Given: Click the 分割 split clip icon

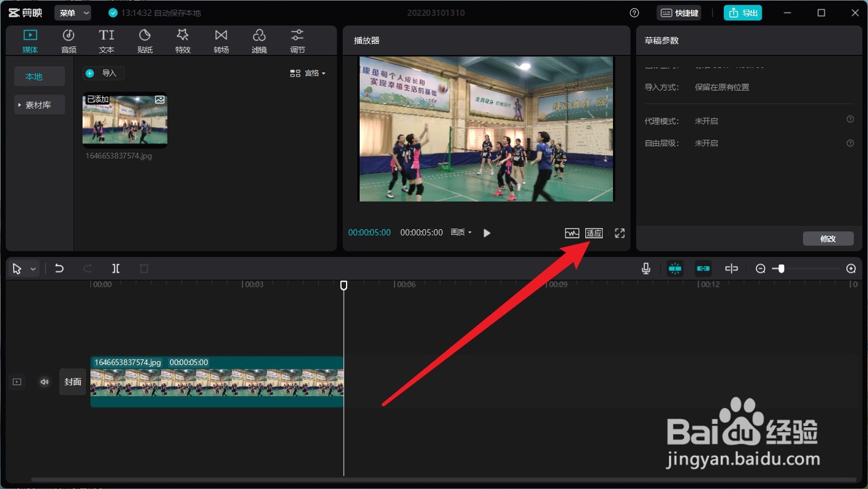Looking at the screenshot, I should coord(115,268).
